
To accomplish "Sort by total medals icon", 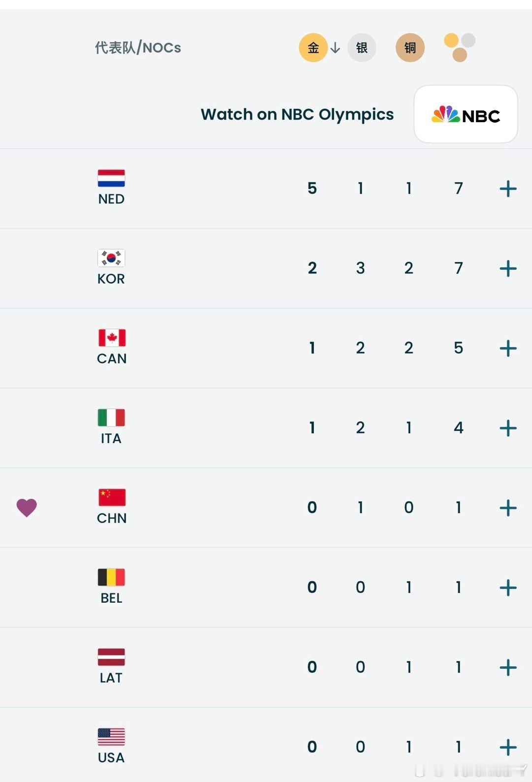I will pyautogui.click(x=459, y=48).
